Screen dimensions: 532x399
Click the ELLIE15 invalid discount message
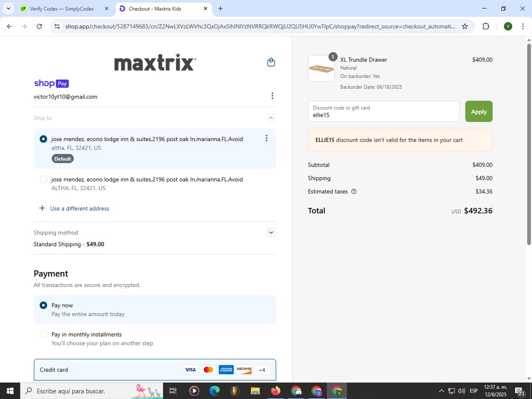pos(400,140)
